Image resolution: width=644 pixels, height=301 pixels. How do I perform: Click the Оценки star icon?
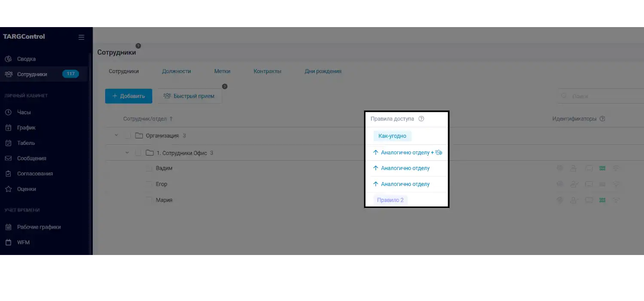click(x=8, y=189)
